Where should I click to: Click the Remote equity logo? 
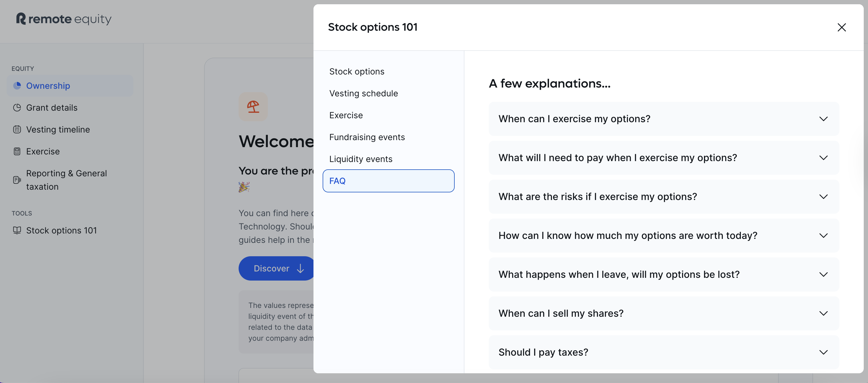click(x=64, y=19)
